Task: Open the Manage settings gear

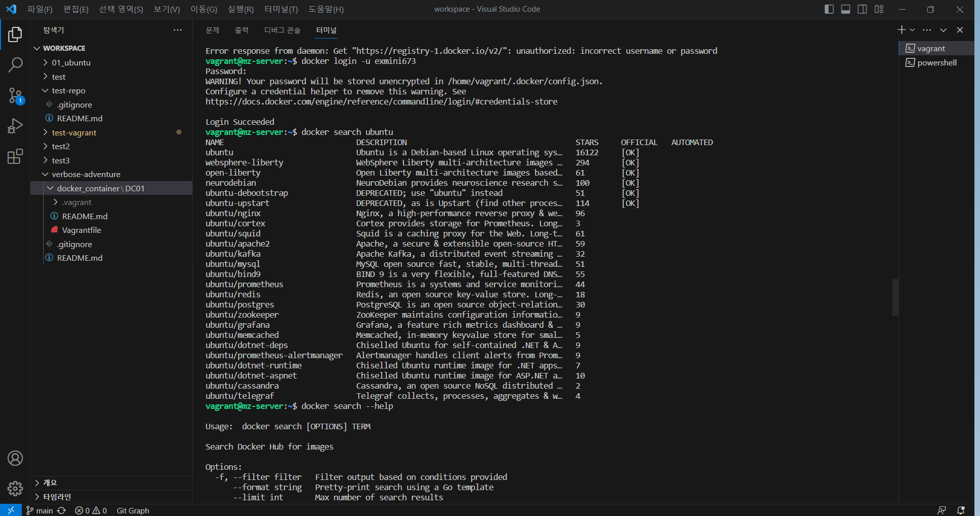Action: pyautogui.click(x=15, y=489)
